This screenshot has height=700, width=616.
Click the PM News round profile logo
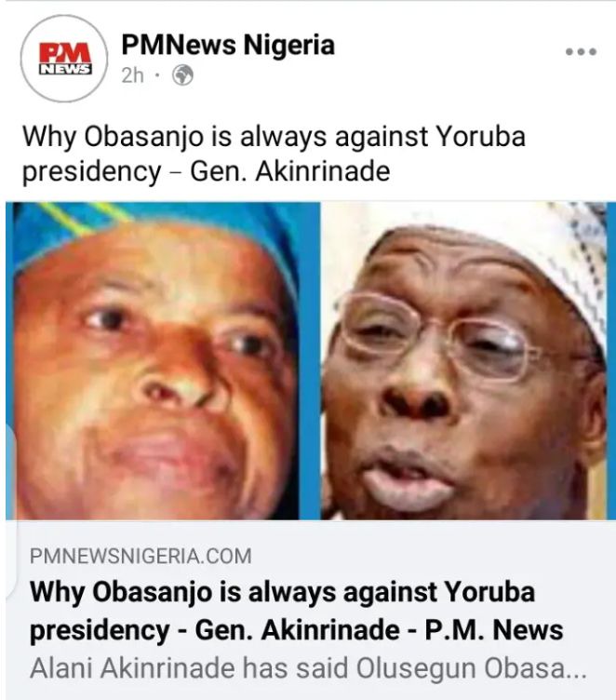pyautogui.click(x=64, y=59)
